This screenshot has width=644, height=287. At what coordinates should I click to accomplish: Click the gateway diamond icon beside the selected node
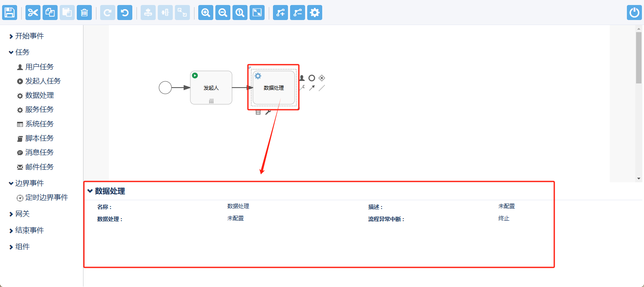(x=322, y=78)
